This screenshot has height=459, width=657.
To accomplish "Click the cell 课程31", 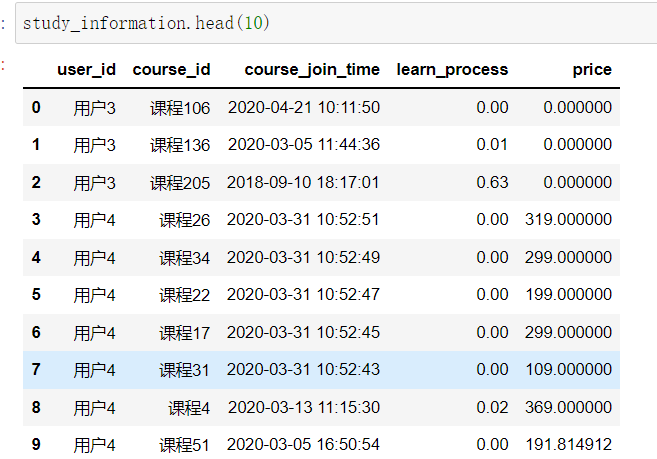I will 184,370.
